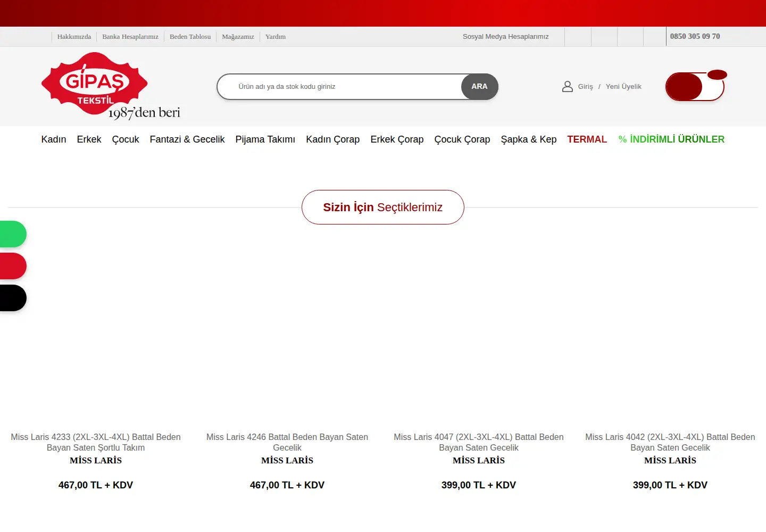Open Miss Laris 4042 Saten Gecelik product title
The height and width of the screenshot is (532, 766).
(670, 442)
